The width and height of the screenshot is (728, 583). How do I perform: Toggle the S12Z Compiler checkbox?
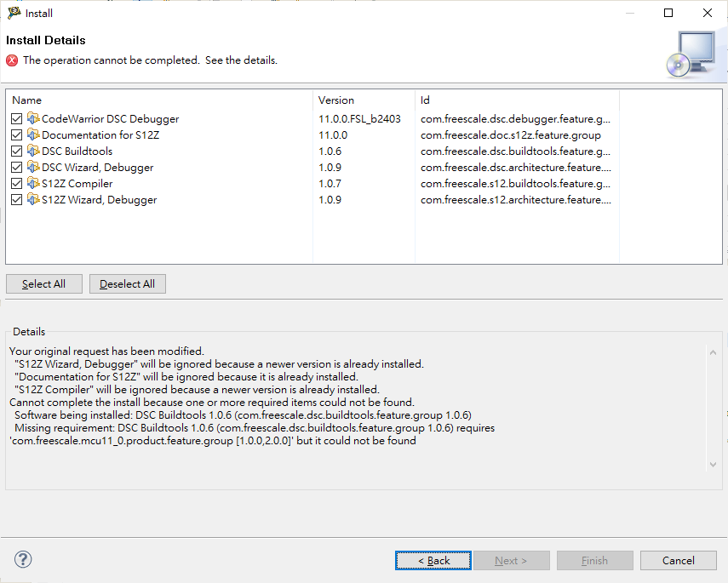[x=17, y=183]
